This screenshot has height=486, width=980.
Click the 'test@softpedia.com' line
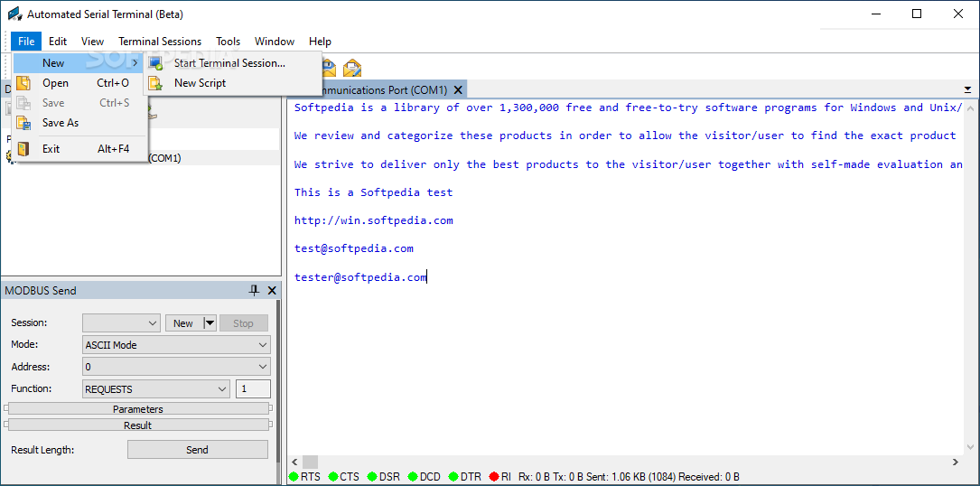pos(354,249)
